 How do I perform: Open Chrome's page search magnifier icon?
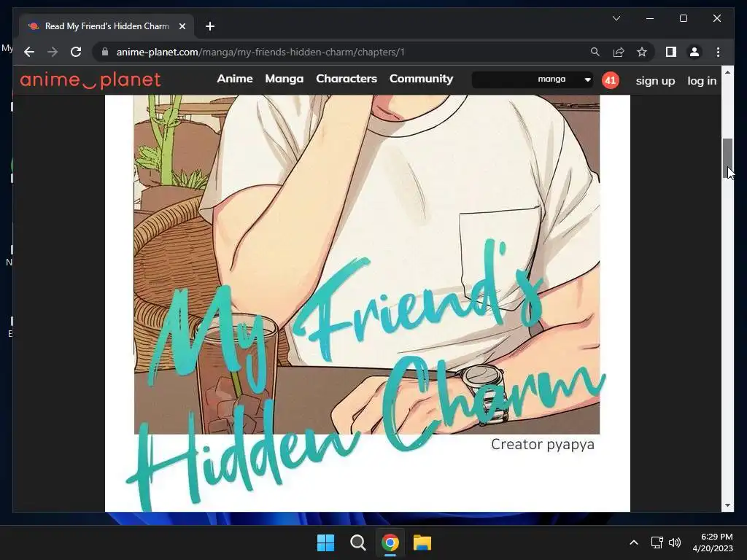tap(595, 52)
